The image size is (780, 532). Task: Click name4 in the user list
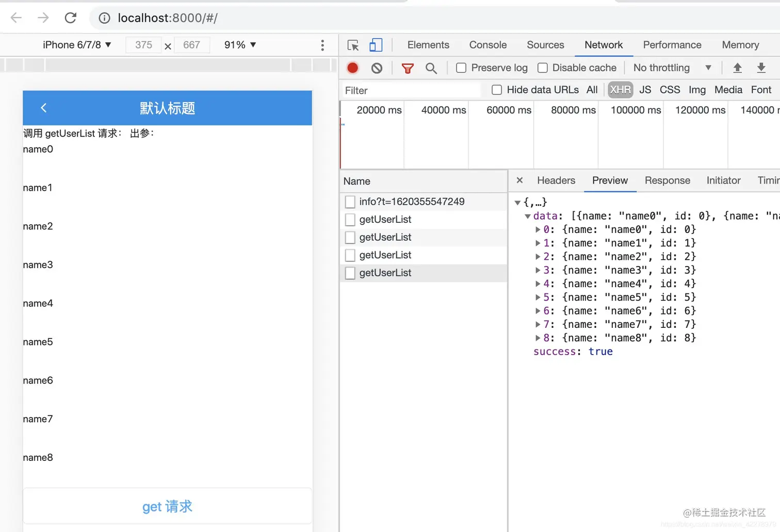(38, 303)
